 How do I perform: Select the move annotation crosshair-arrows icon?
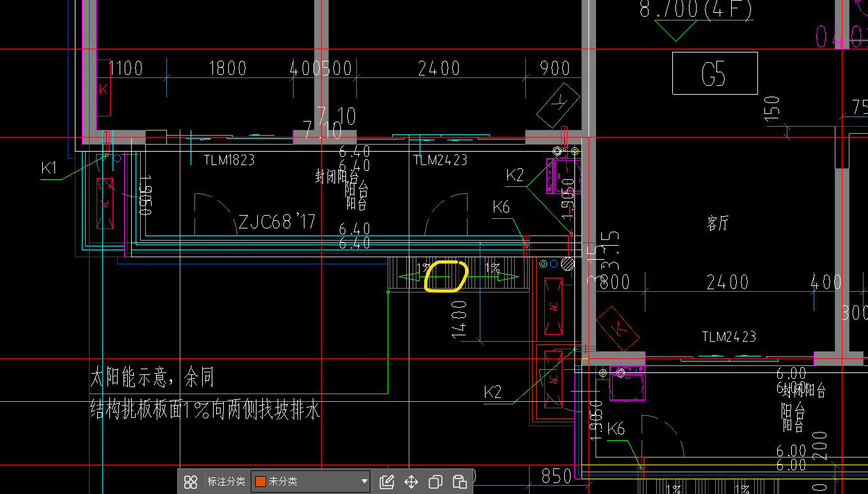(x=411, y=482)
